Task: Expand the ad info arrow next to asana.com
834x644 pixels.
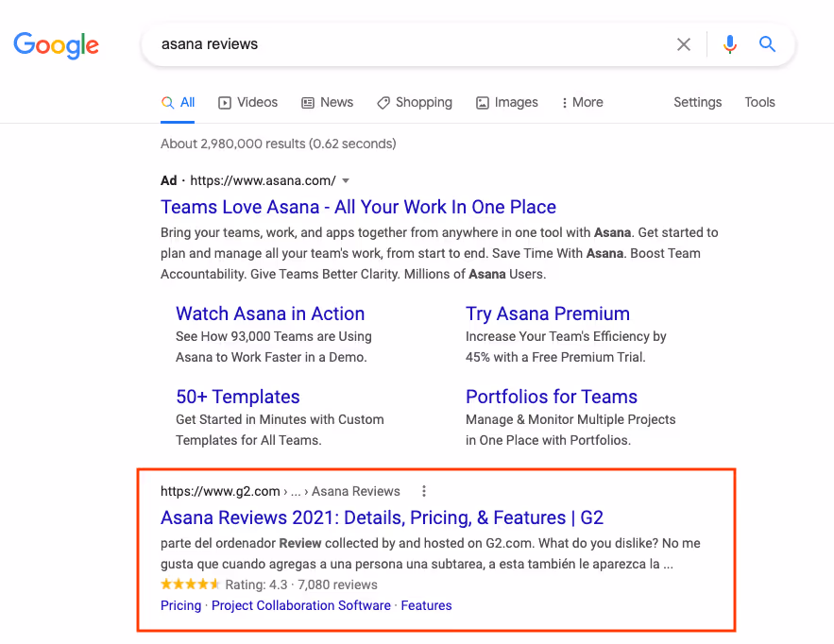Action: tap(346, 180)
